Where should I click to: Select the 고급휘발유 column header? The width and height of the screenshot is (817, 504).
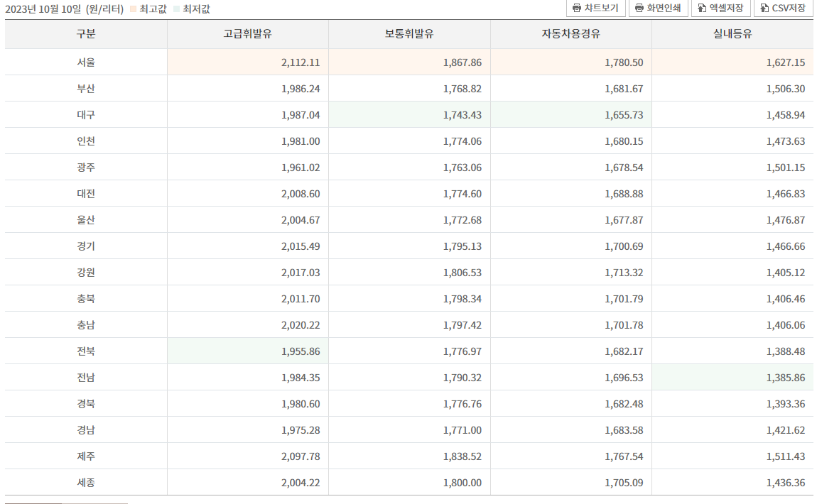click(247, 33)
